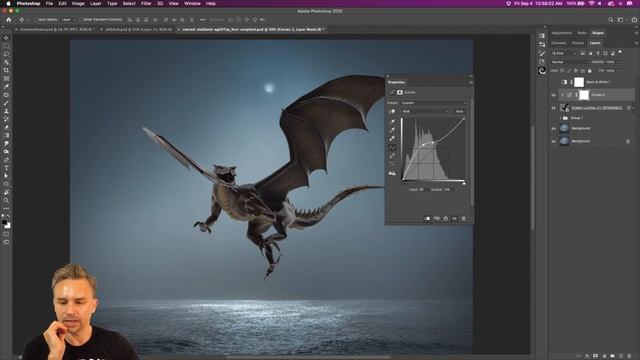Toggle layer visibility eye in Properties panel
Screen dimensions: 640x360
click(x=454, y=218)
